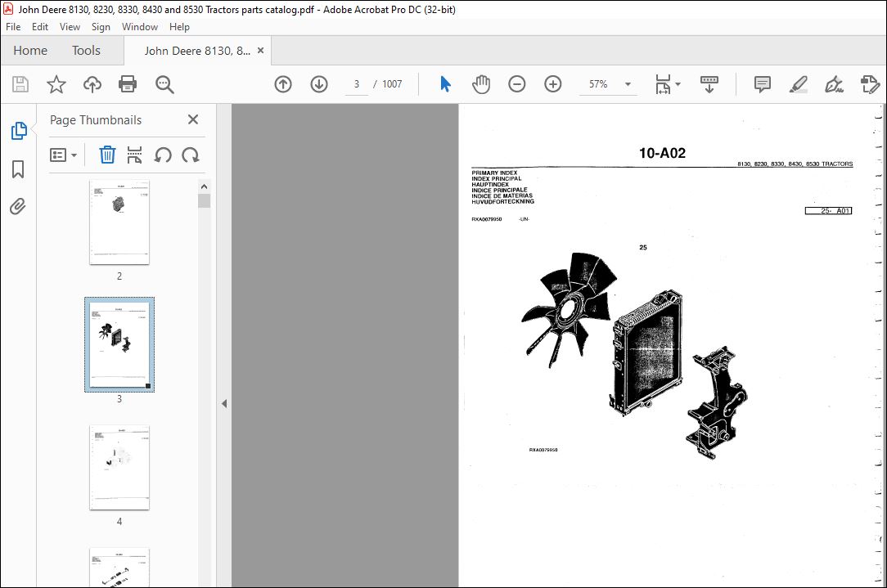
Task: Select the John Deere 8130 document tab
Action: coord(197,51)
